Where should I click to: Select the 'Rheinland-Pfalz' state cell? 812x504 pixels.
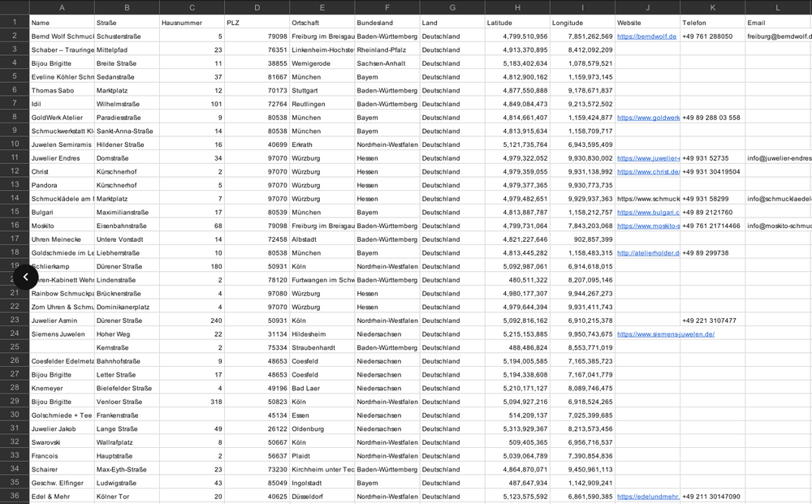(x=387, y=50)
